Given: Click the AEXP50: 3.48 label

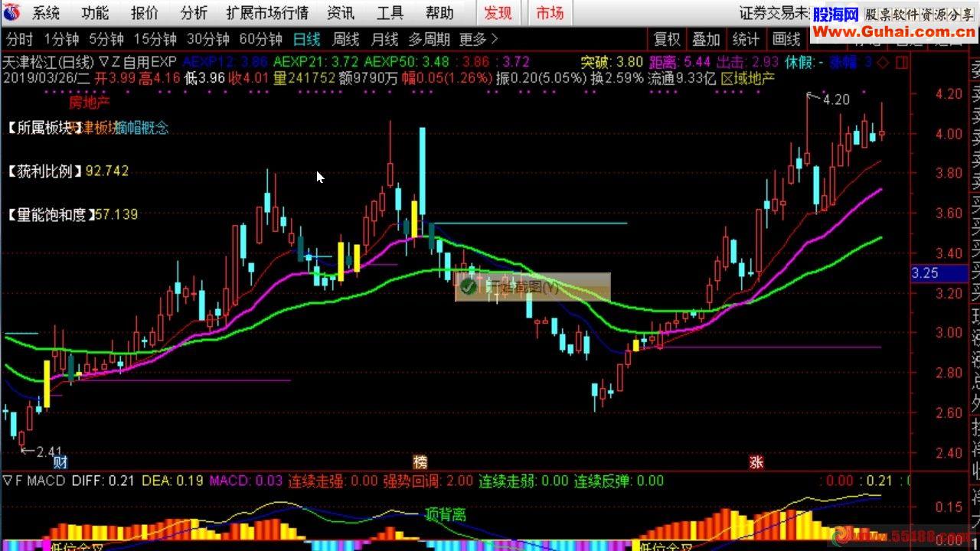Looking at the screenshot, I should coord(407,62).
